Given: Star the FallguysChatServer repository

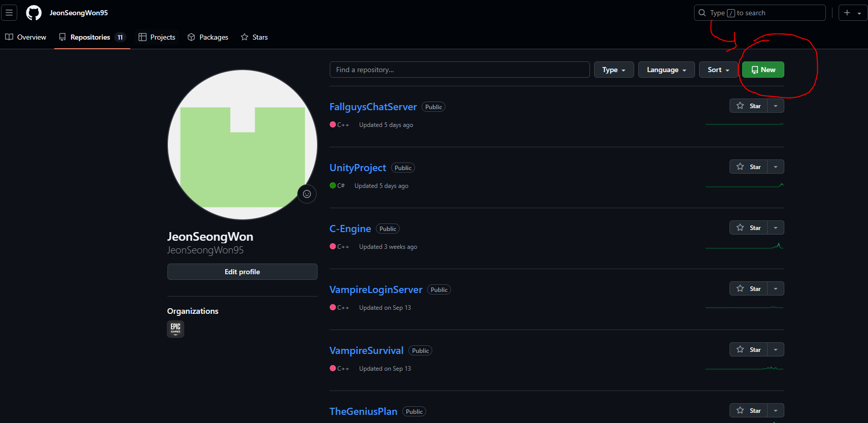Looking at the screenshot, I should (748, 106).
